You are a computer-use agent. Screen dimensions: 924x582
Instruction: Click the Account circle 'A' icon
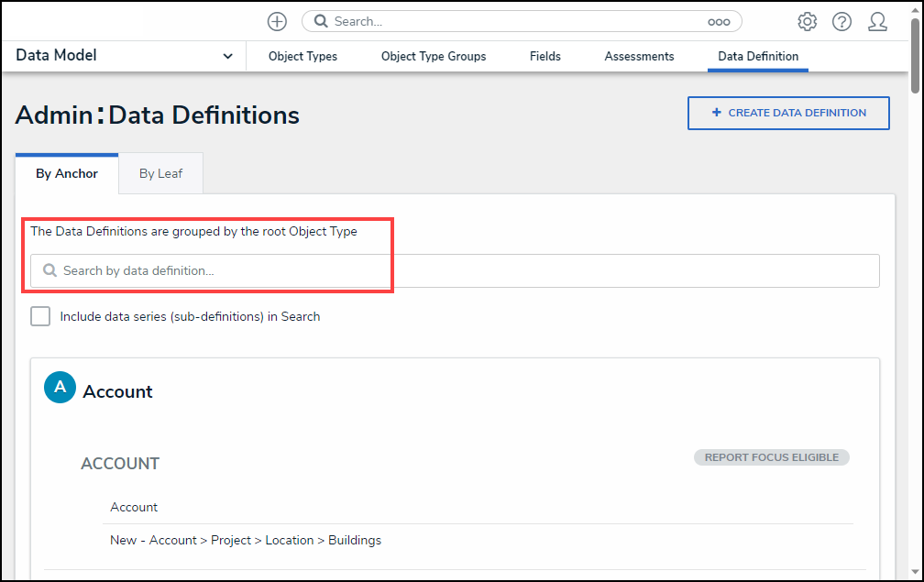(60, 388)
